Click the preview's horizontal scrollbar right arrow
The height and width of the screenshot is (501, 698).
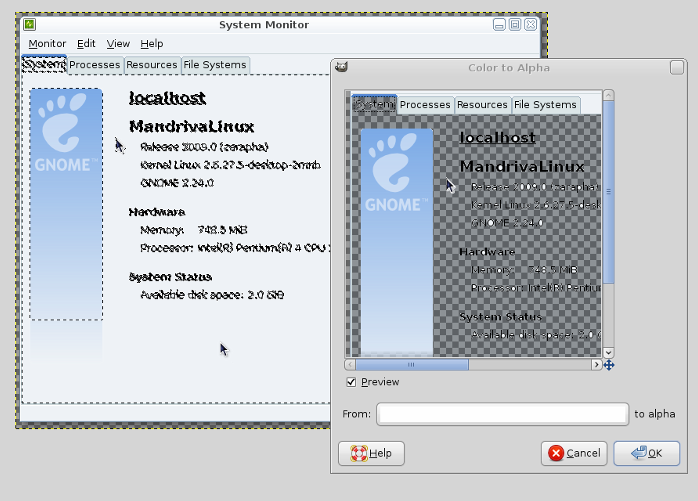click(597, 365)
